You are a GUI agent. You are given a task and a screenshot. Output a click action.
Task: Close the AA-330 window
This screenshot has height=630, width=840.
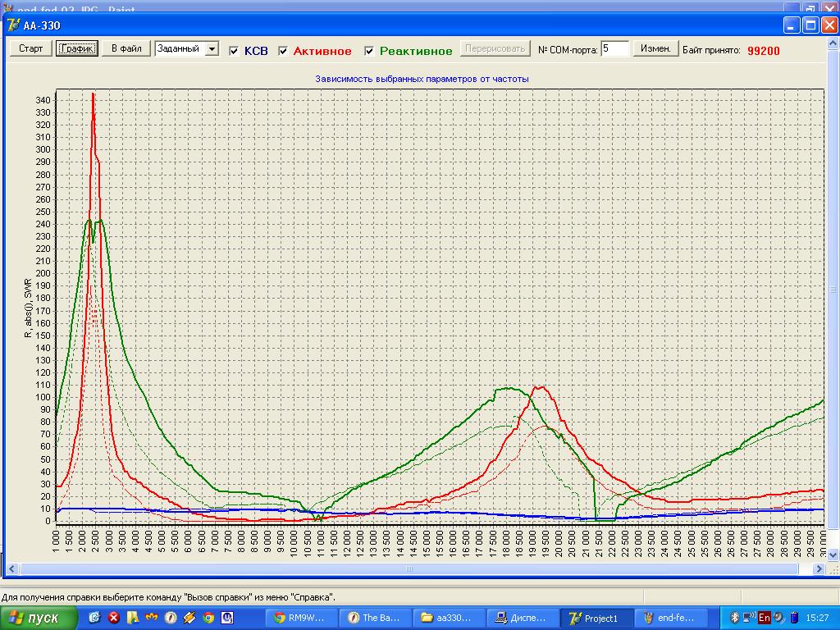tap(830, 25)
